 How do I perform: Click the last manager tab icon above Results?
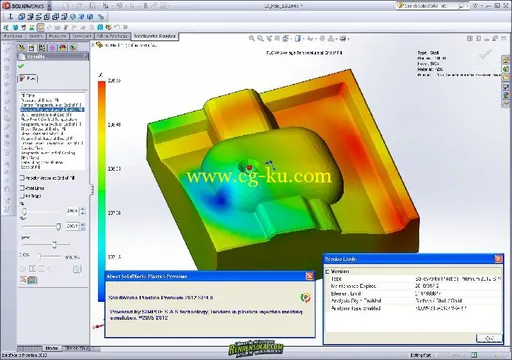(73, 48)
